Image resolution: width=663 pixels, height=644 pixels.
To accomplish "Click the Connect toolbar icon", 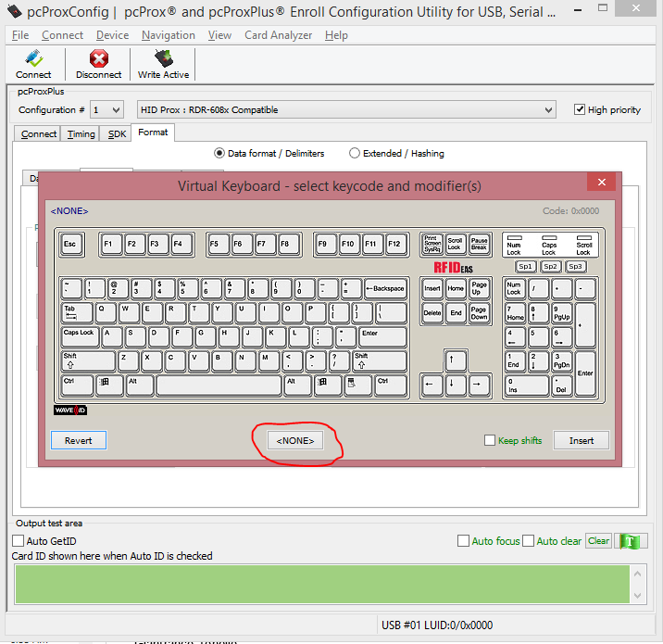I will [x=33, y=64].
